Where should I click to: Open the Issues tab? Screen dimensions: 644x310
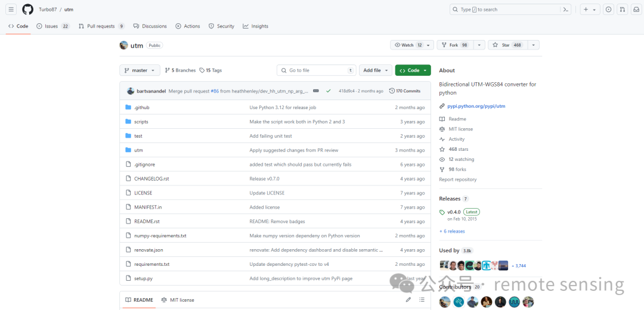[53, 26]
